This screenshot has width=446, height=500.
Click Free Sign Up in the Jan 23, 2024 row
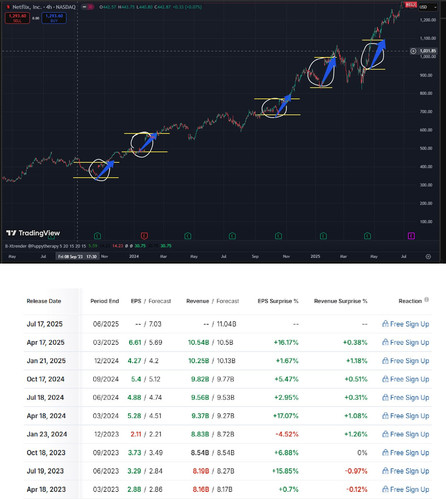pyautogui.click(x=406, y=434)
